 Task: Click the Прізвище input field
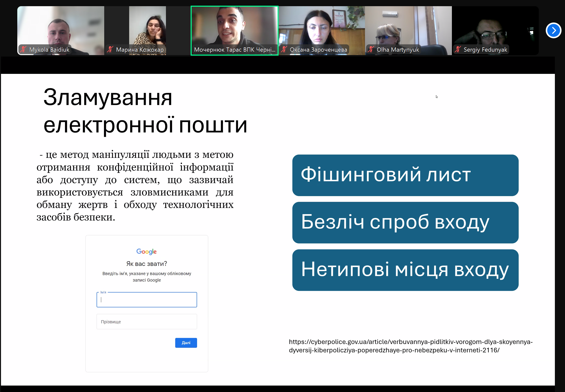tap(147, 322)
